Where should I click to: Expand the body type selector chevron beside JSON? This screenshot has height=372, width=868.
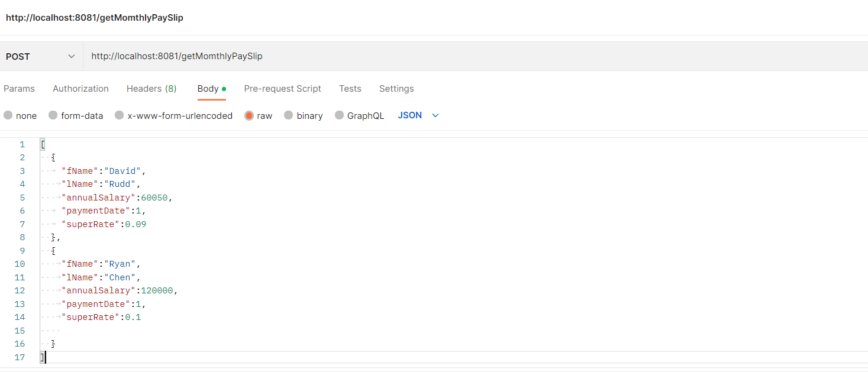point(435,115)
